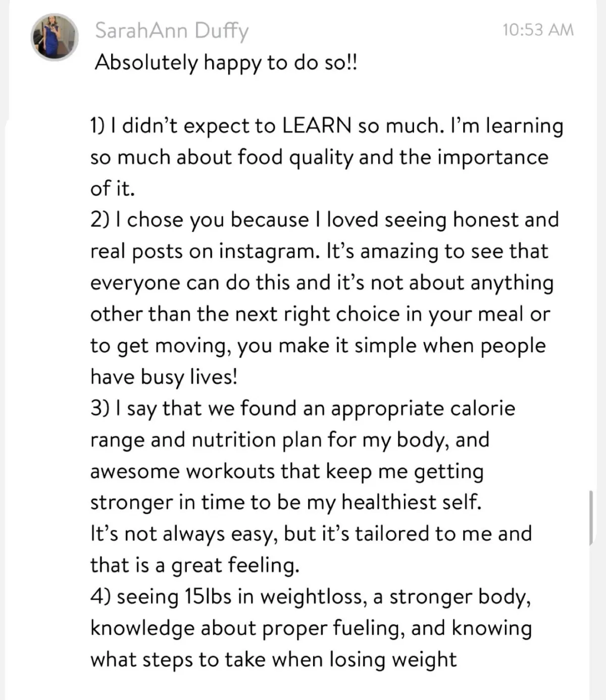Click the SarahAnn Duffy sender name
The width and height of the screenshot is (606, 700).
coord(171,31)
